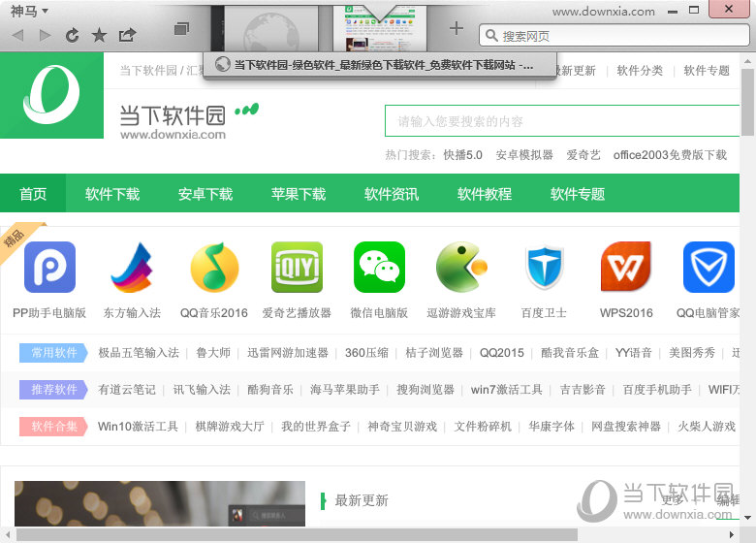Image resolution: width=756 pixels, height=543 pixels.
Task: Click hot search 爱奇艺
Action: [x=583, y=155]
